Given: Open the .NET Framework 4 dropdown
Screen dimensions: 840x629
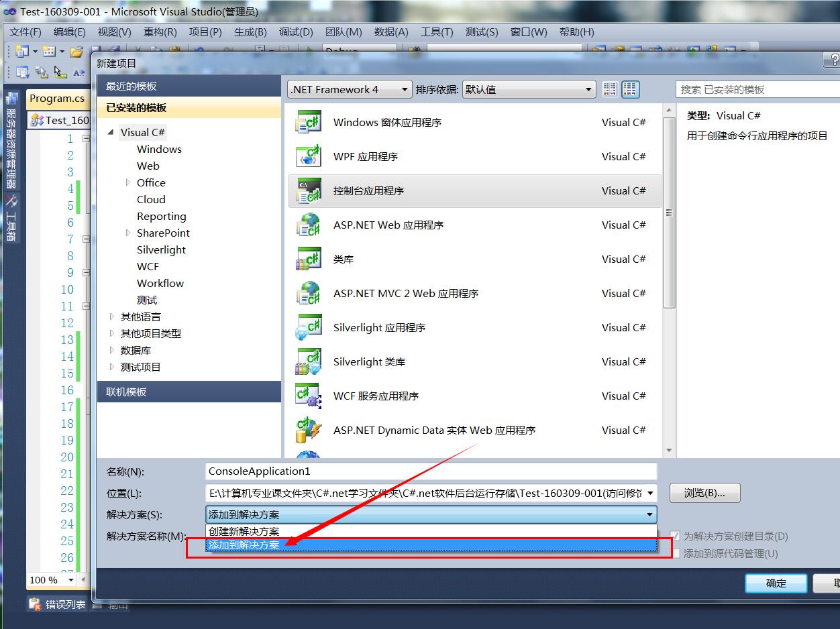Looking at the screenshot, I should (x=350, y=89).
